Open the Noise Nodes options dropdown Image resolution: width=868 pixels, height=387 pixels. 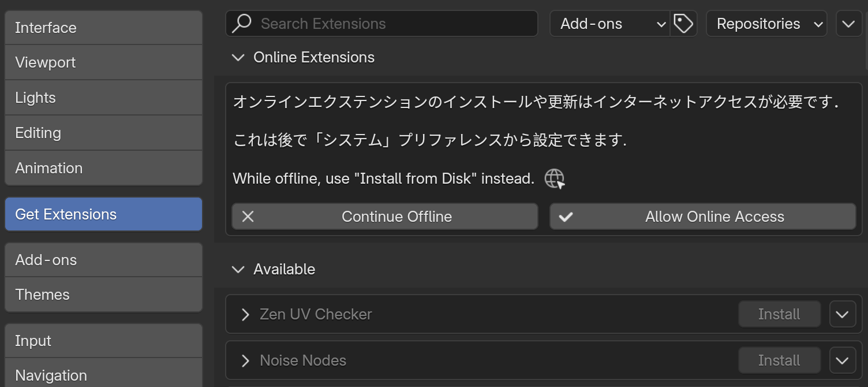pos(843,360)
